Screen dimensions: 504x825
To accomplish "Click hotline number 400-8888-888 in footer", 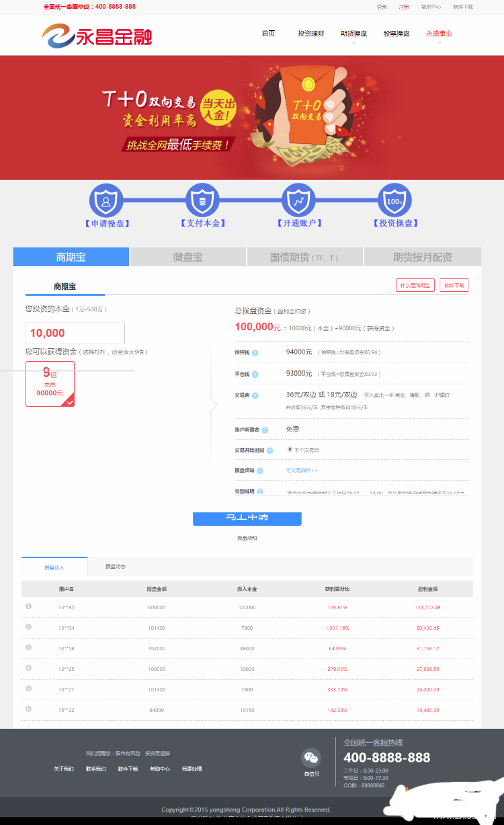I will coord(386,757).
